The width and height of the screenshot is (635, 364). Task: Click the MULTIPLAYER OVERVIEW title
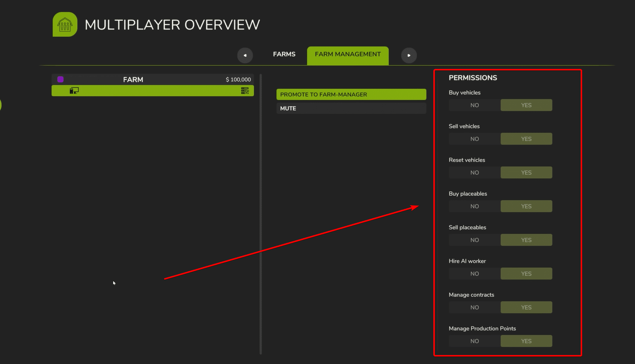click(172, 25)
